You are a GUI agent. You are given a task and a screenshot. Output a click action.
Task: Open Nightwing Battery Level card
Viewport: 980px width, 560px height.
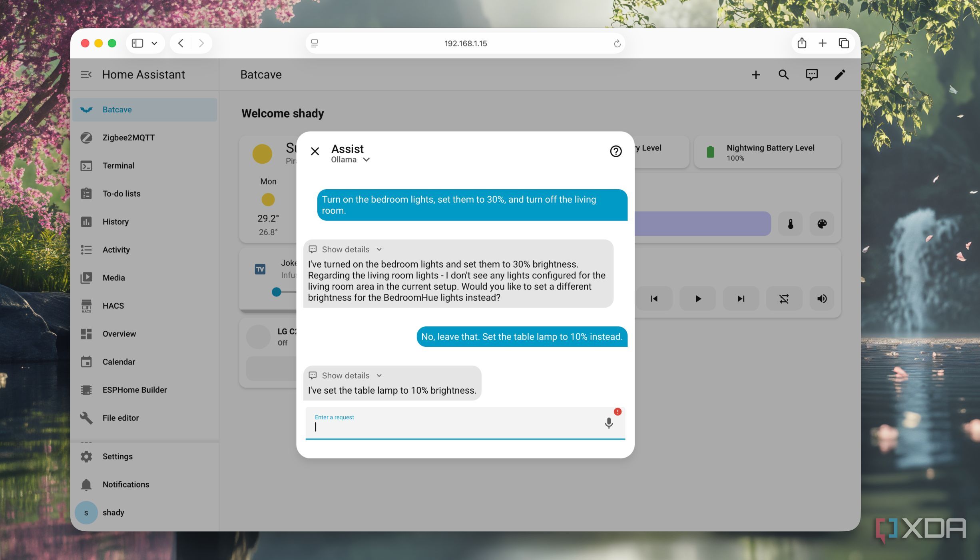(767, 152)
